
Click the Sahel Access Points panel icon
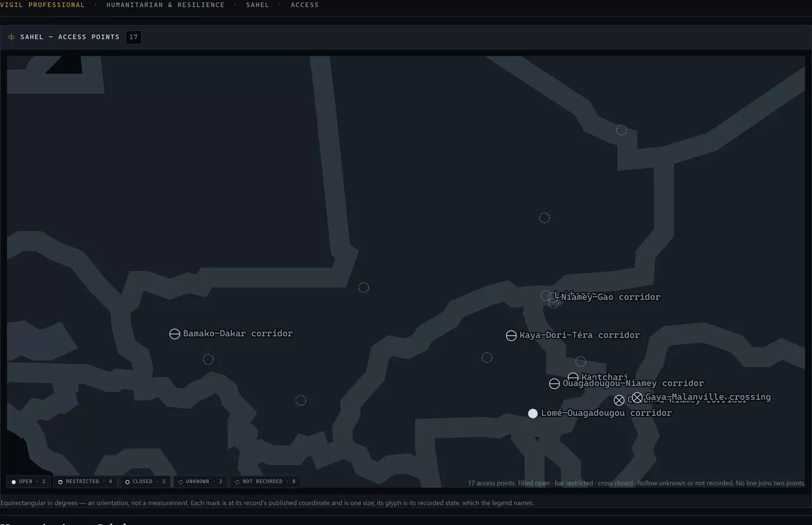(11, 37)
